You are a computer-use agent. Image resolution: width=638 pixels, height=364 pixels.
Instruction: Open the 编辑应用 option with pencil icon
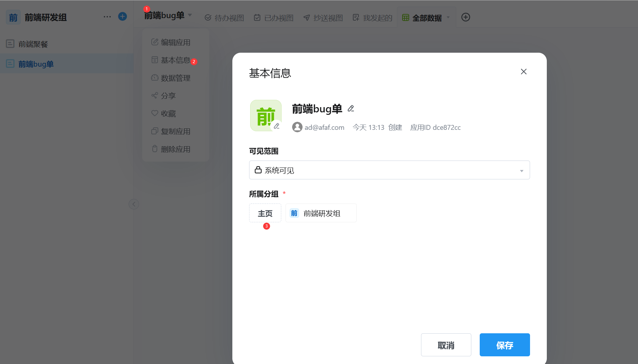pyautogui.click(x=175, y=42)
